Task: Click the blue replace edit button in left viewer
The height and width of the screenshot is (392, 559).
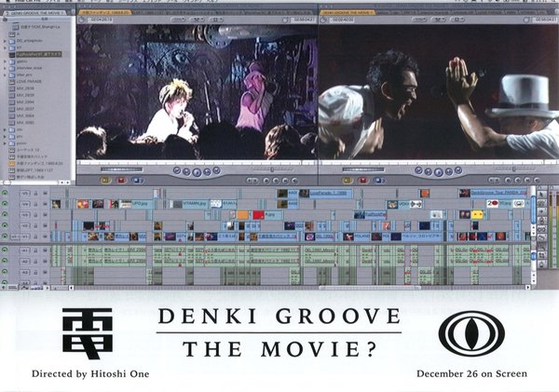Action: (137, 181)
